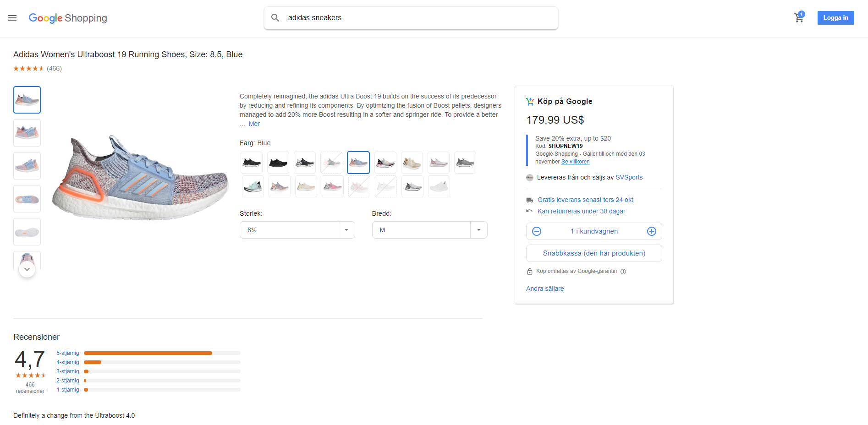
Task: Show more product thumbnails with the down chevron
Action: [27, 269]
